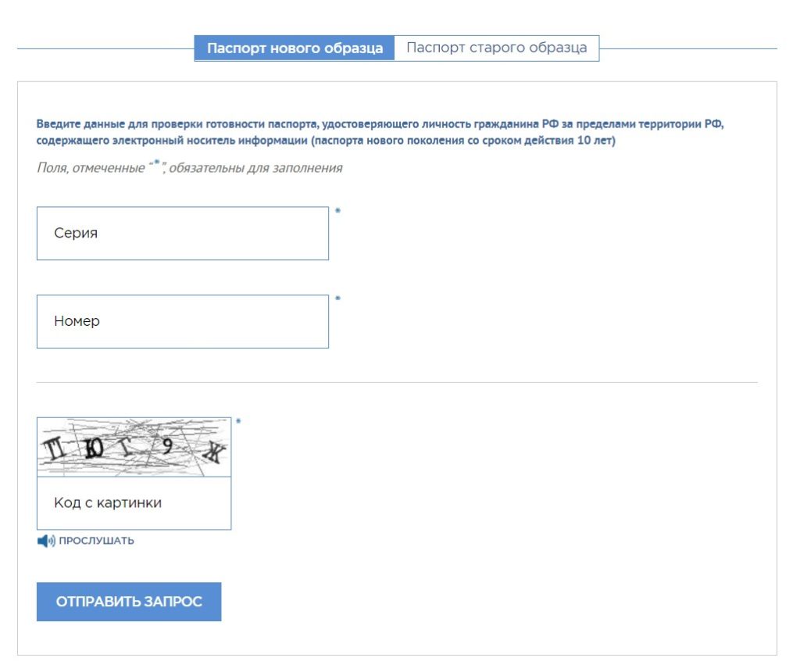Click into the Номер field
The height and width of the screenshot is (672, 800).
[182, 321]
